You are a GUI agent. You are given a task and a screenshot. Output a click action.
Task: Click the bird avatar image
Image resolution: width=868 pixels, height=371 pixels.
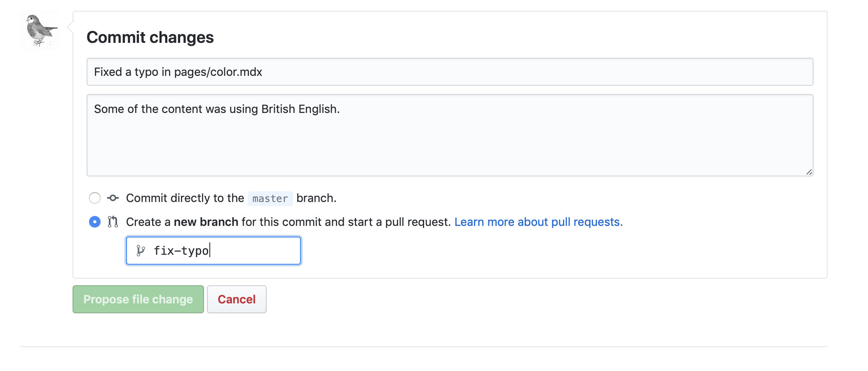(40, 31)
